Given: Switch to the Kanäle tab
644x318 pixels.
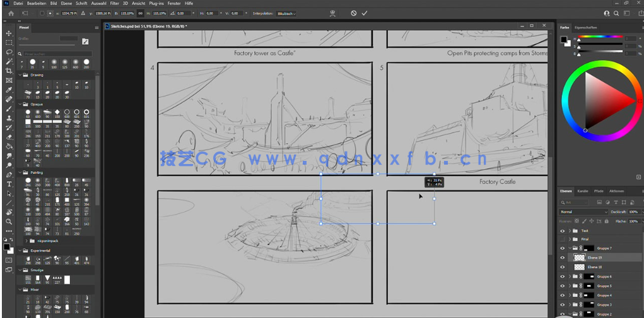Looking at the screenshot, I should click(583, 191).
